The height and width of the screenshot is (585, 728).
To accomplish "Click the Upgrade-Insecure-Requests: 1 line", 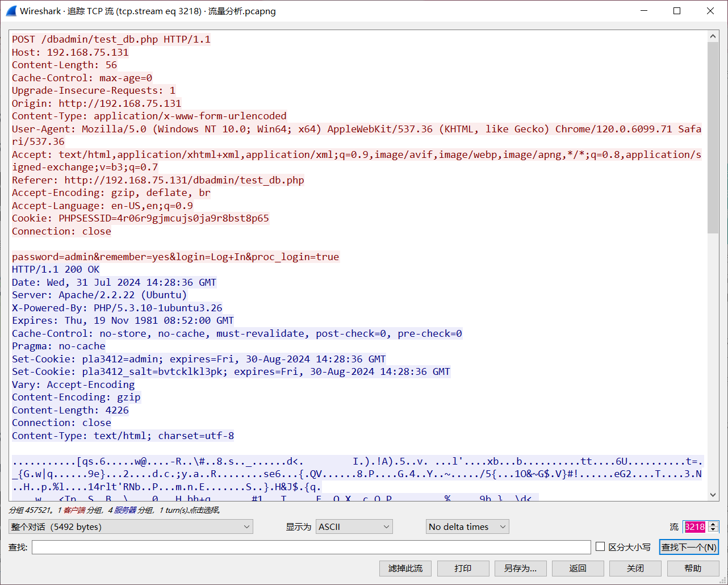I will click(x=94, y=90).
